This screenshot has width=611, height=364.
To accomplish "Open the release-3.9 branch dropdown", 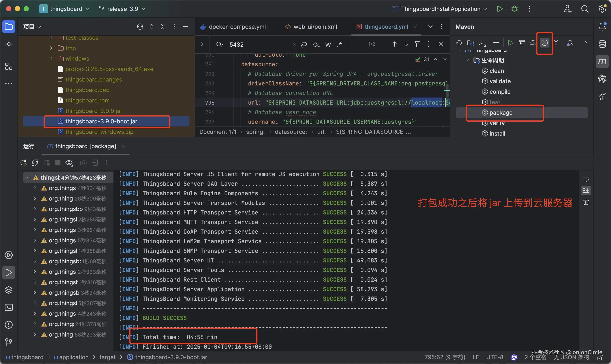I will click(x=122, y=9).
